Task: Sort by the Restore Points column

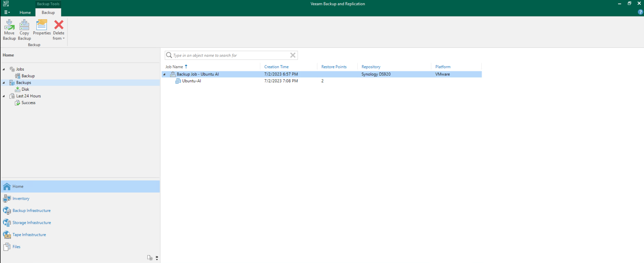Action: tap(334, 67)
